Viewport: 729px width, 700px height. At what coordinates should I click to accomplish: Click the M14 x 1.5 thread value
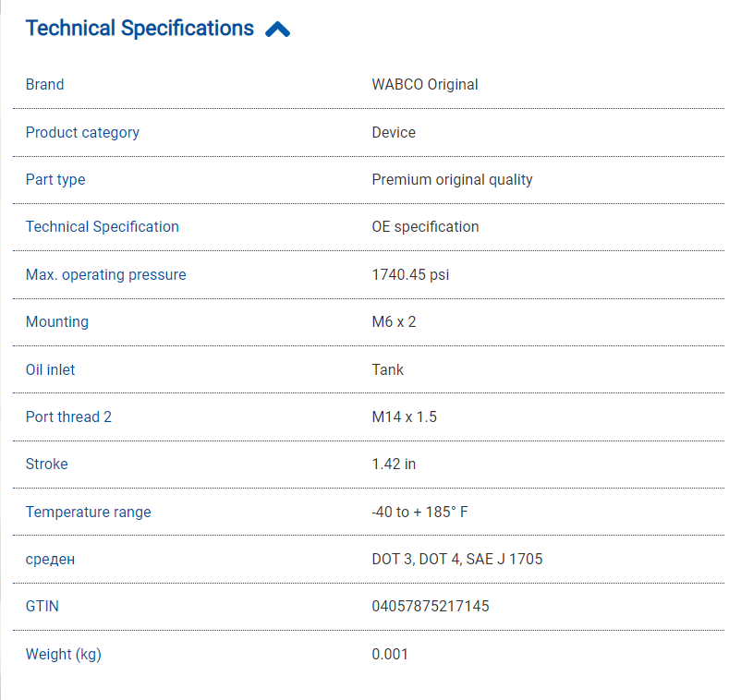tap(404, 417)
